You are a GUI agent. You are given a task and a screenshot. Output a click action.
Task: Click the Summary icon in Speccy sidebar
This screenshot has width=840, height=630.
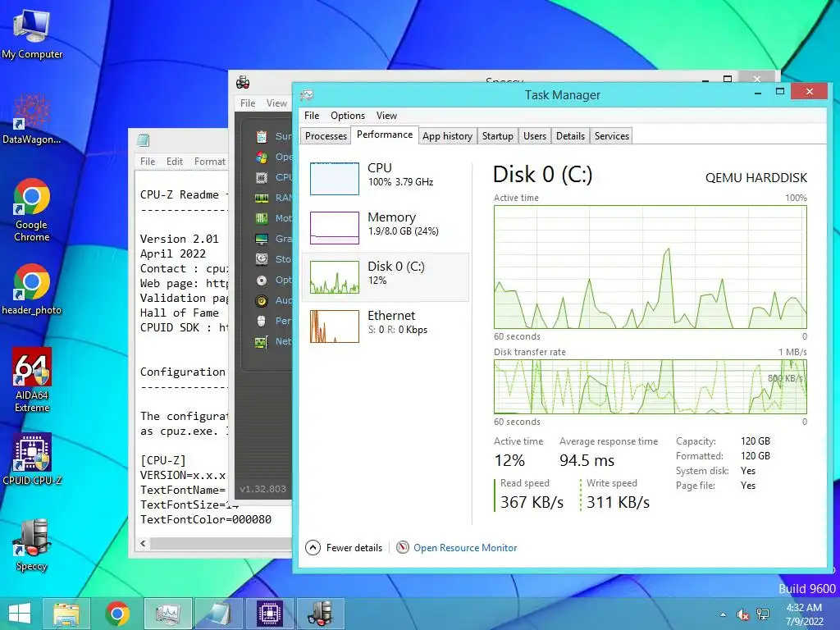pyautogui.click(x=262, y=137)
